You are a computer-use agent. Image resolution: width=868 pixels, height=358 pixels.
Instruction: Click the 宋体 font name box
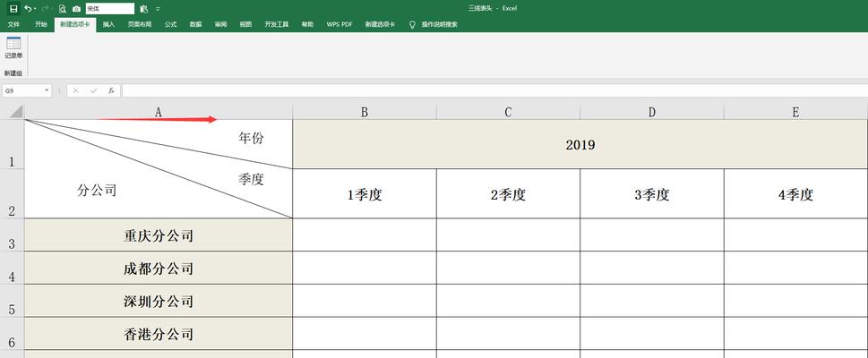(x=109, y=9)
